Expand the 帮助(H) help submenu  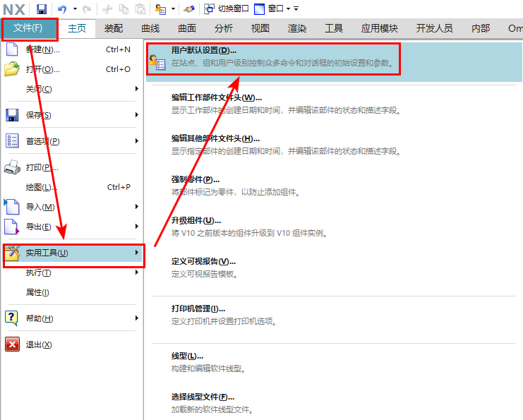tap(72, 318)
